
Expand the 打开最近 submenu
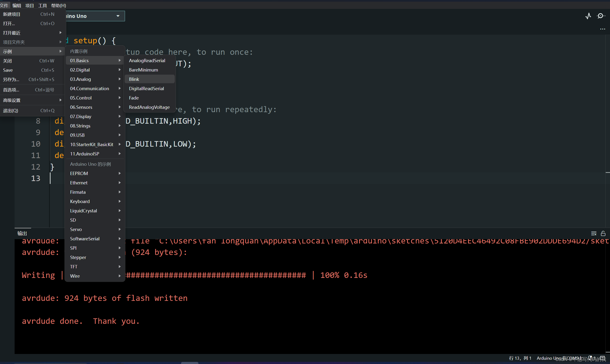[32, 33]
